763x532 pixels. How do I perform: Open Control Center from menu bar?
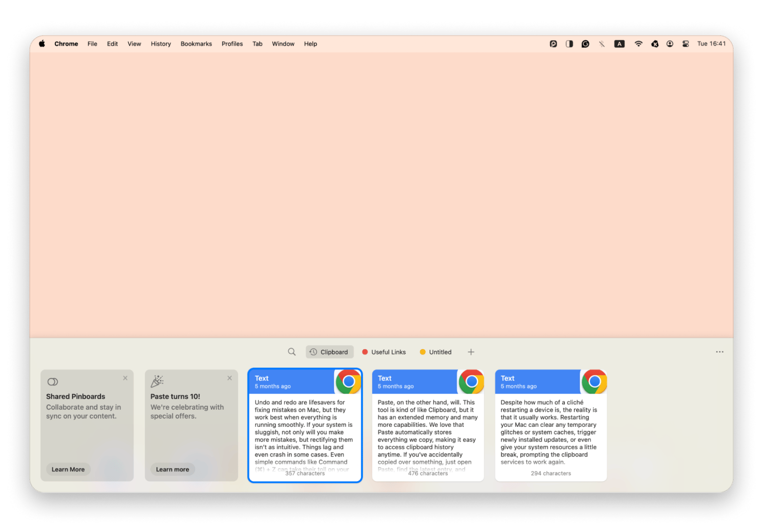click(686, 44)
